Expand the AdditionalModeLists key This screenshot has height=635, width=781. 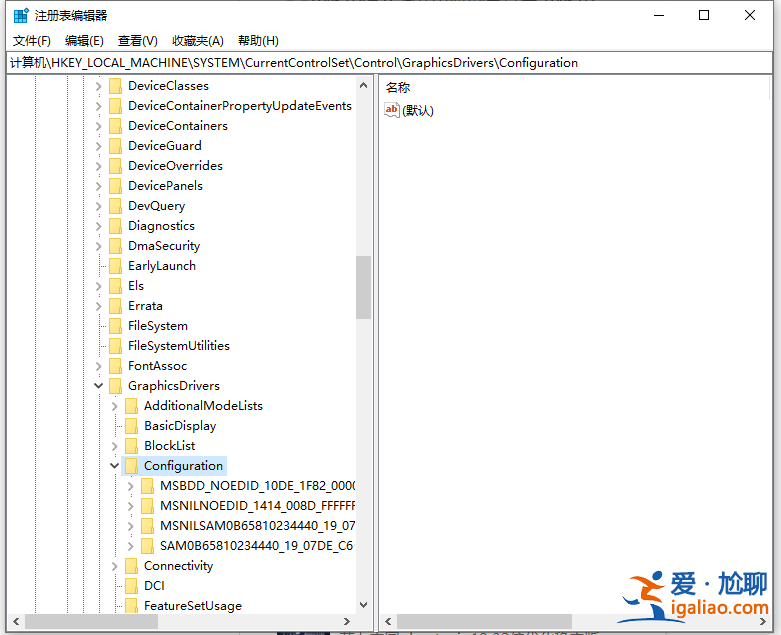(x=115, y=406)
